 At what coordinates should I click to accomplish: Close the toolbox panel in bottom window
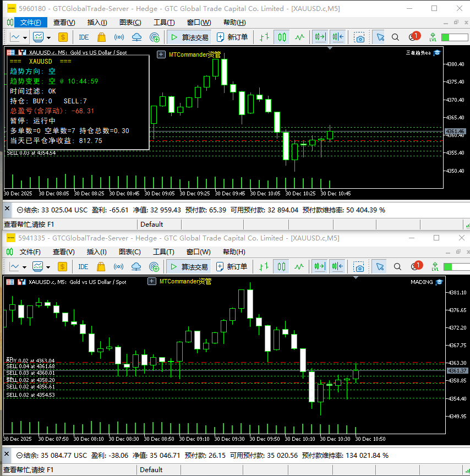pos(7,454)
